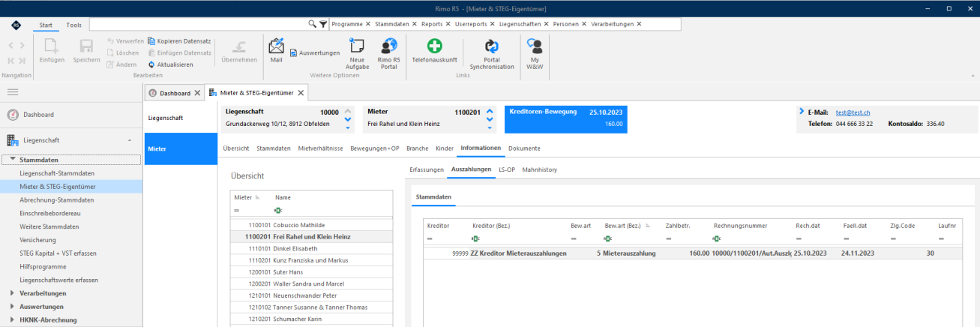Navigate forward with right arrow
The image size is (980, 327).
[x=22, y=46]
